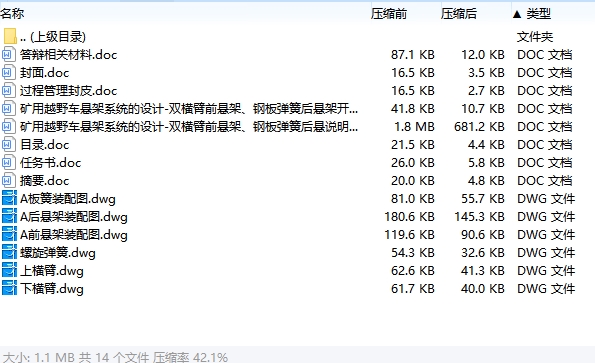Image resolution: width=595 pixels, height=363 pixels.
Task: Click the 40.0 KB compressed size
Action: click(483, 289)
